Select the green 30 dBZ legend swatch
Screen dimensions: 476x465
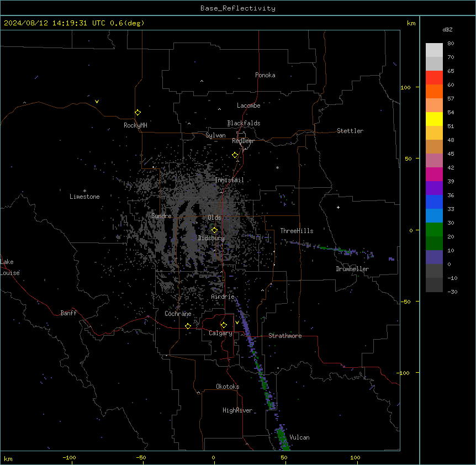pos(434,230)
